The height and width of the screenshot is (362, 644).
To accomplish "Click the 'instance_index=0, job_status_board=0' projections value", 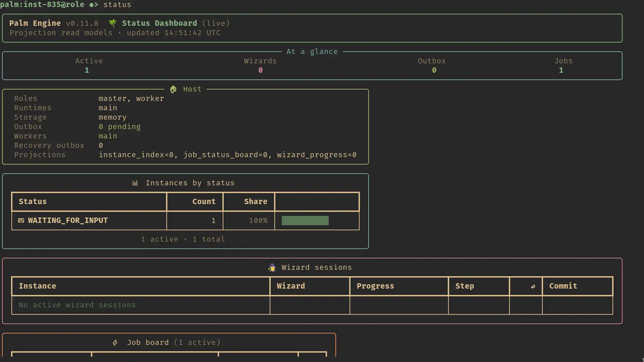I will tap(183, 155).
